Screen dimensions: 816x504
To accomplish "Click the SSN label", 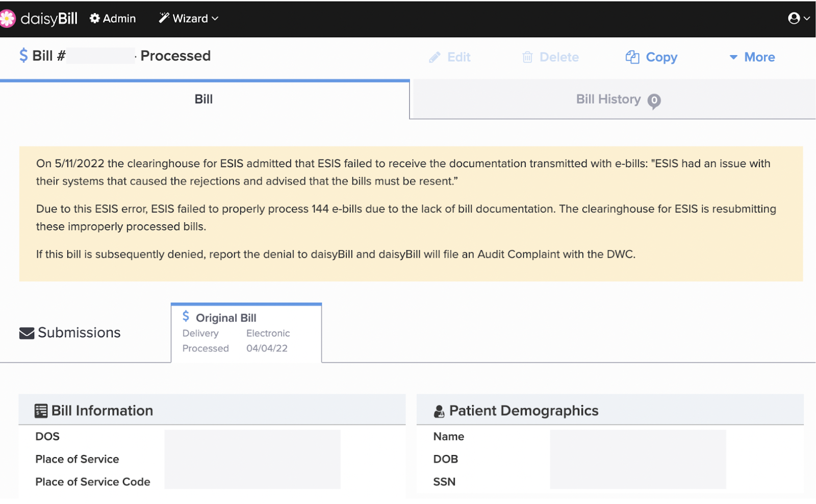I will [444, 482].
